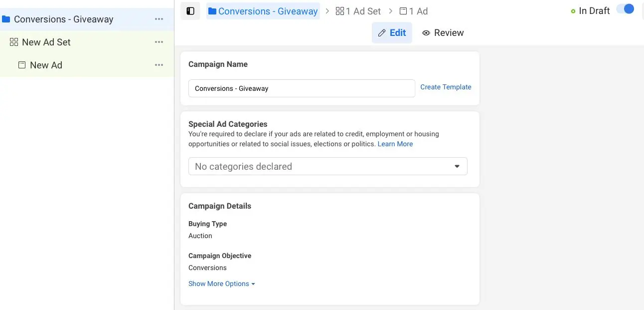Expand Show More Options

pos(221,284)
